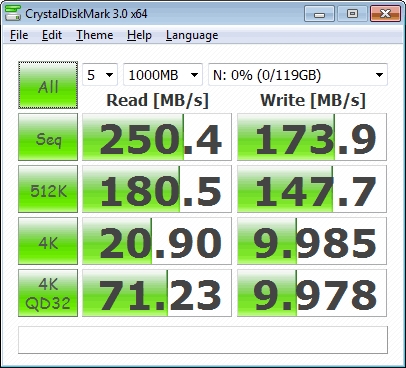Start the 512K random test
406x368 pixels.
click(x=48, y=189)
